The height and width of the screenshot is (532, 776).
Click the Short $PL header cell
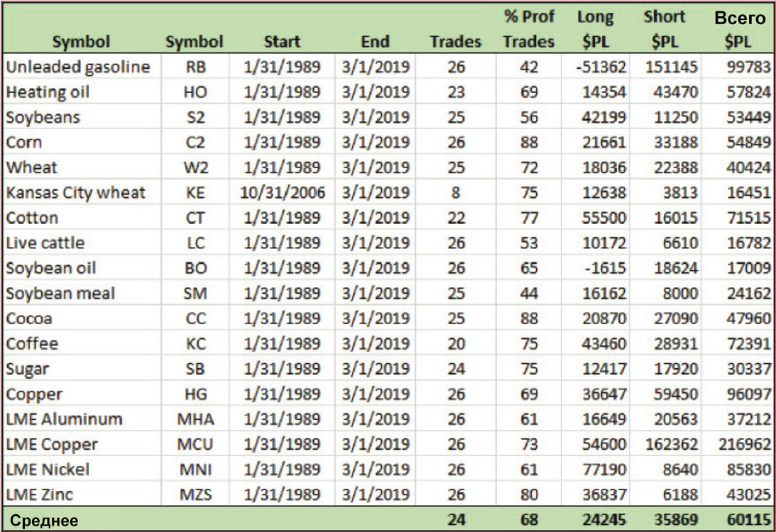tap(665, 29)
